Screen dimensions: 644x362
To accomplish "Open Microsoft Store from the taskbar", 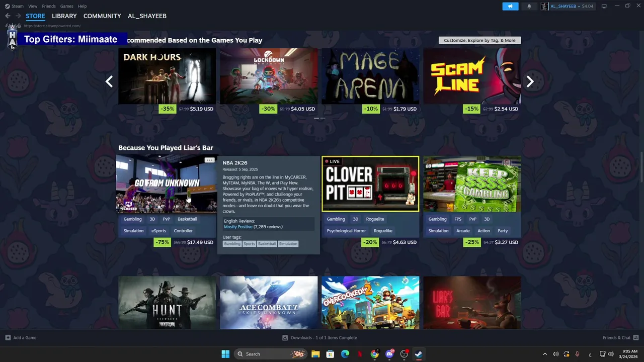I will [330, 354].
